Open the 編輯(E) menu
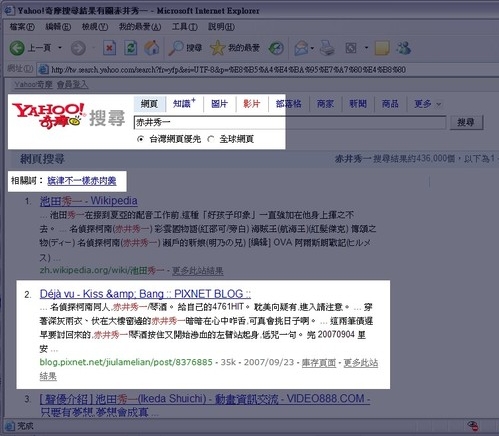The width and height of the screenshot is (499, 436). (x=58, y=27)
